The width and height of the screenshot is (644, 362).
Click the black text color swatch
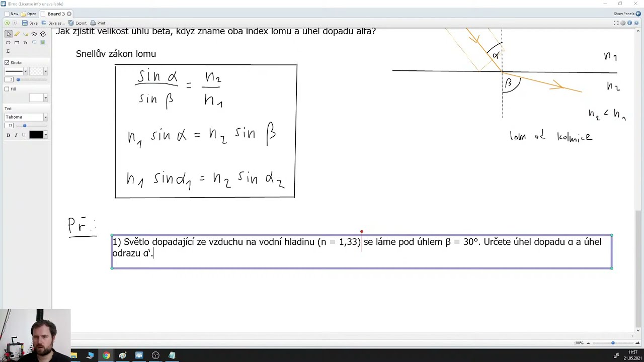(x=36, y=135)
